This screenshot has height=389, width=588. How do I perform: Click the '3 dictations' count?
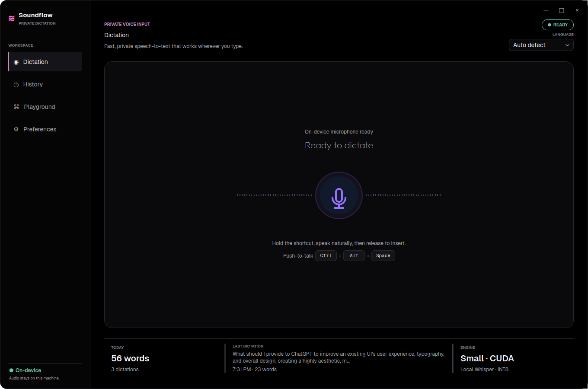tap(125, 370)
